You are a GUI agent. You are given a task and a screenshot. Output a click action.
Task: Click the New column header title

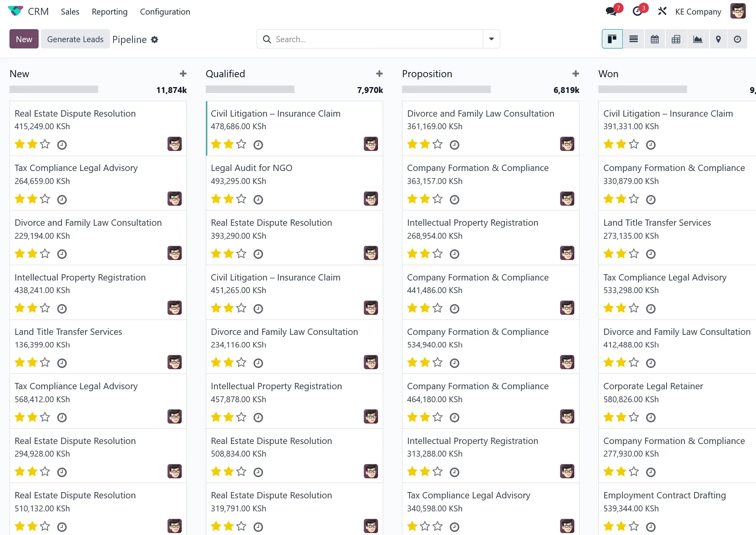click(x=19, y=74)
